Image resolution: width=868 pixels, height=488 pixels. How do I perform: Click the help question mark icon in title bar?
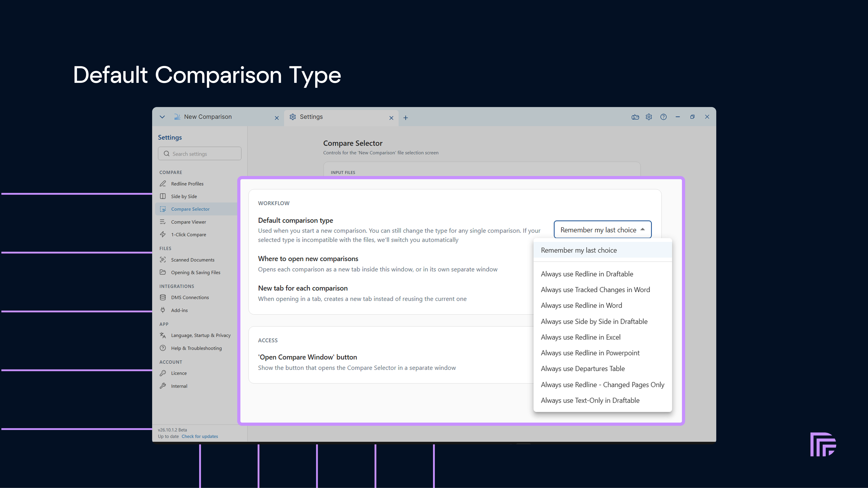663,117
